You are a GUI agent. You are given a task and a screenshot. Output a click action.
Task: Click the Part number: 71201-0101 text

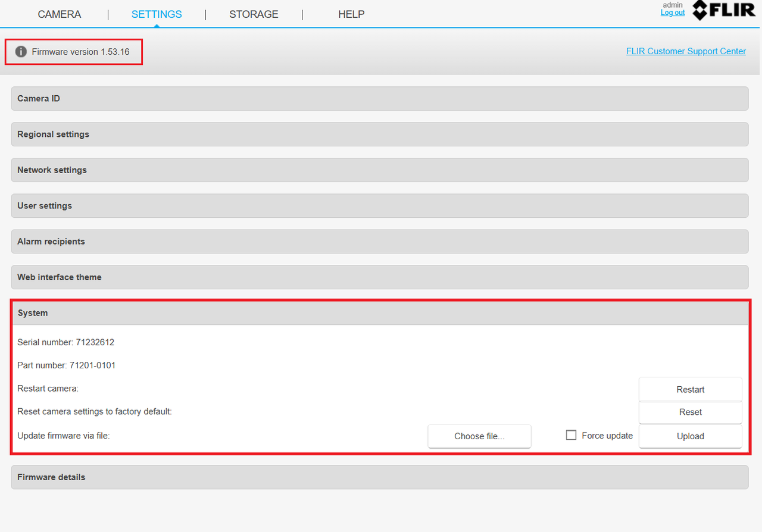click(x=66, y=365)
